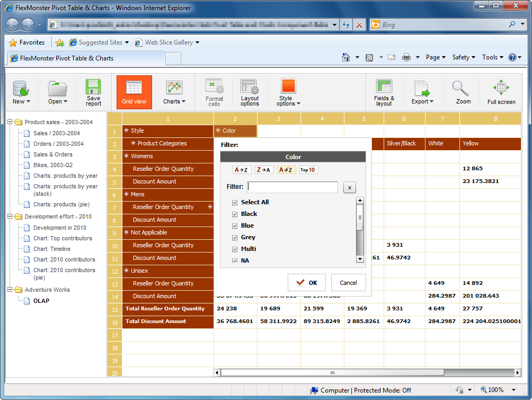Image resolution: width=532 pixels, height=400 pixels.
Task: Open Layout options
Action: (x=250, y=92)
